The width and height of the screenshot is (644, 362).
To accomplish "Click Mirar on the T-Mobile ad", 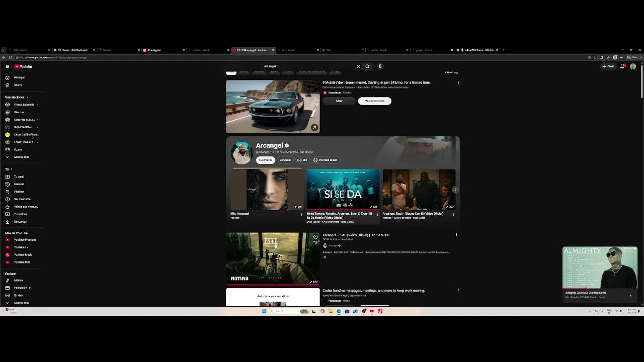I will (x=339, y=101).
